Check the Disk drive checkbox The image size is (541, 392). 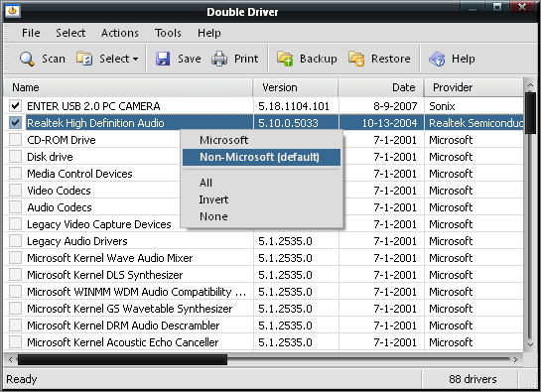coord(15,157)
